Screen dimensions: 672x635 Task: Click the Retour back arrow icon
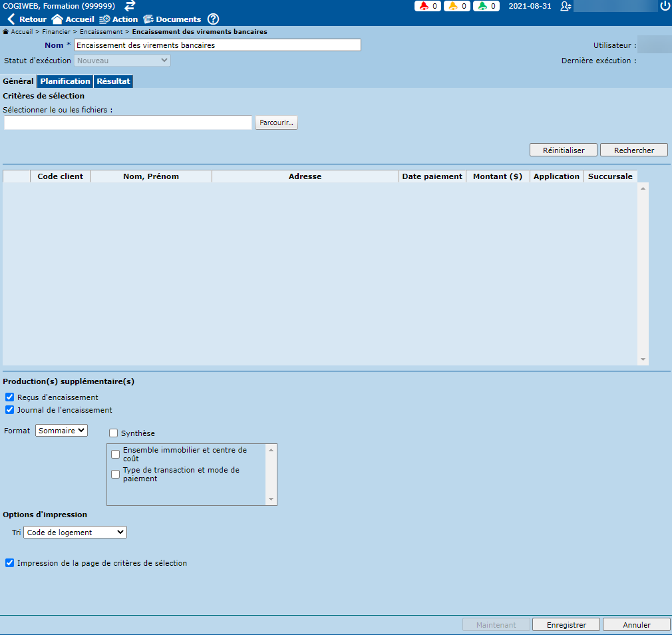coord(11,19)
